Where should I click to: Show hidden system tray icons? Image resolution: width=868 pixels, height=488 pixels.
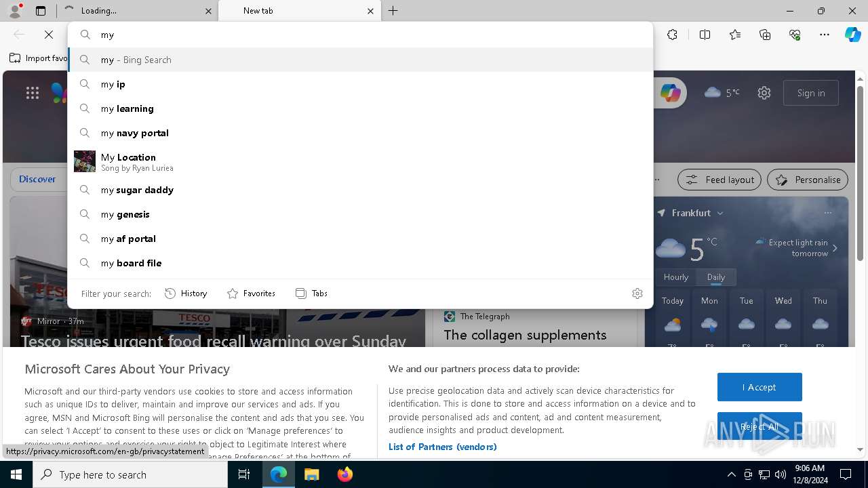pyautogui.click(x=732, y=474)
